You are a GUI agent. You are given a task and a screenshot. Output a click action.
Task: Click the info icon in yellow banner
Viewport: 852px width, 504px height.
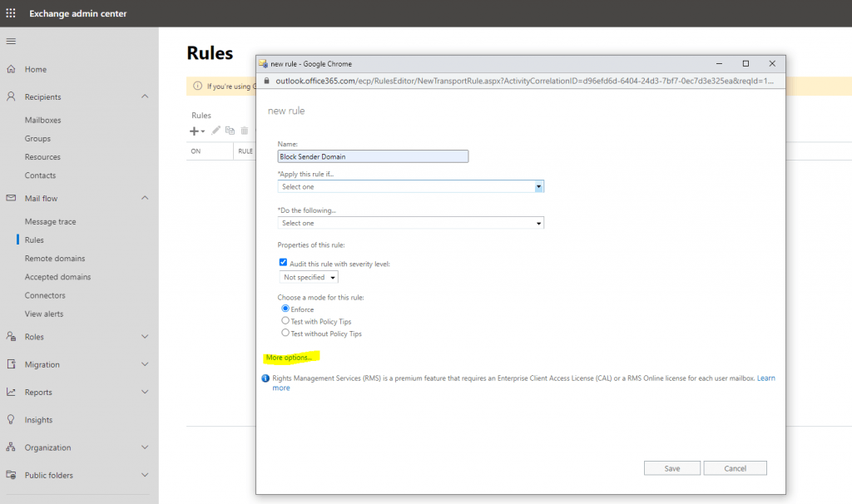(x=197, y=86)
